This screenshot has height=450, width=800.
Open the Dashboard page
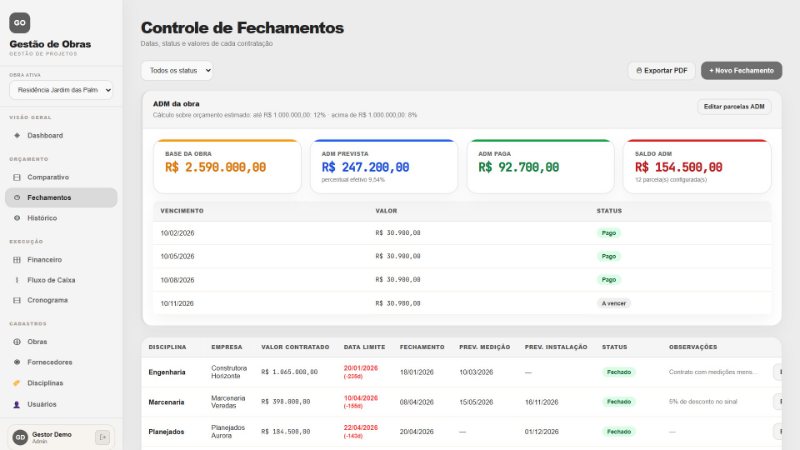[x=61, y=136]
